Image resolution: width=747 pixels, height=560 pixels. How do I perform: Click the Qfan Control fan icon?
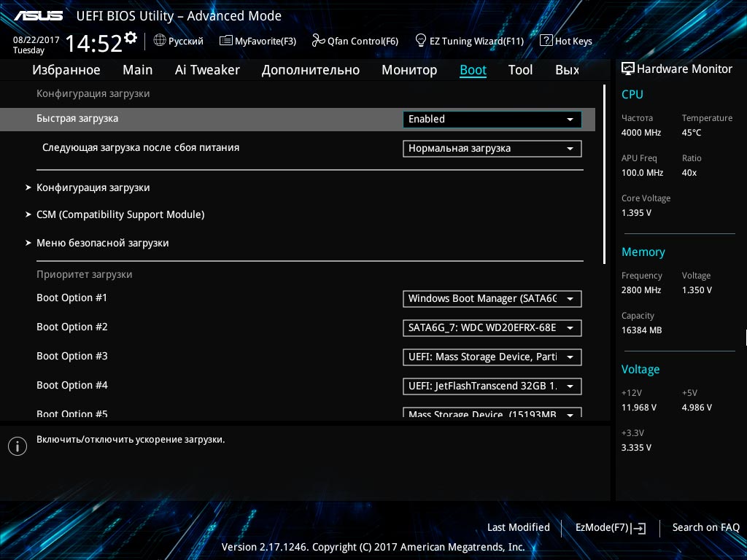pos(318,41)
